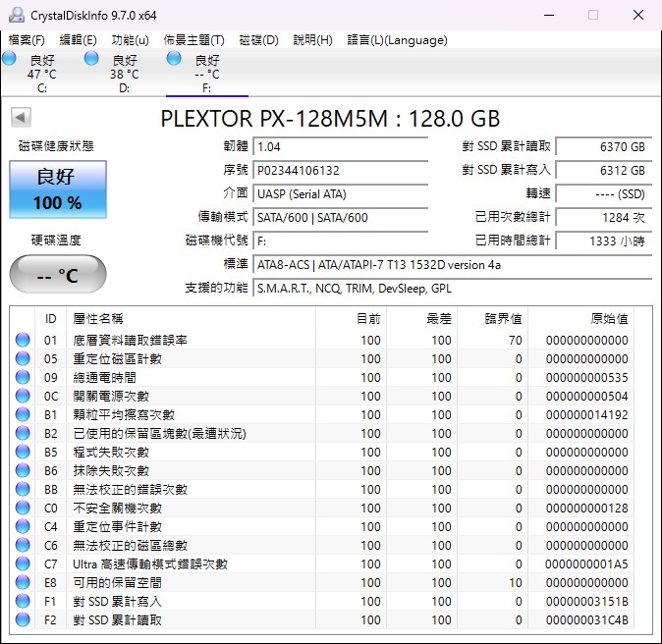Open the 語言(L)(Language) menu
Image resolution: width=662 pixels, height=644 pixels.
click(x=397, y=40)
